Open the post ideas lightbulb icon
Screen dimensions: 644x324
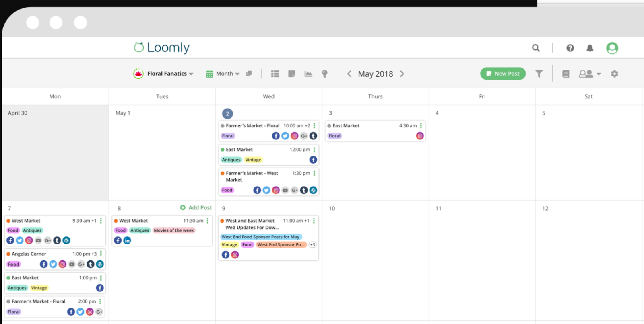[325, 74]
